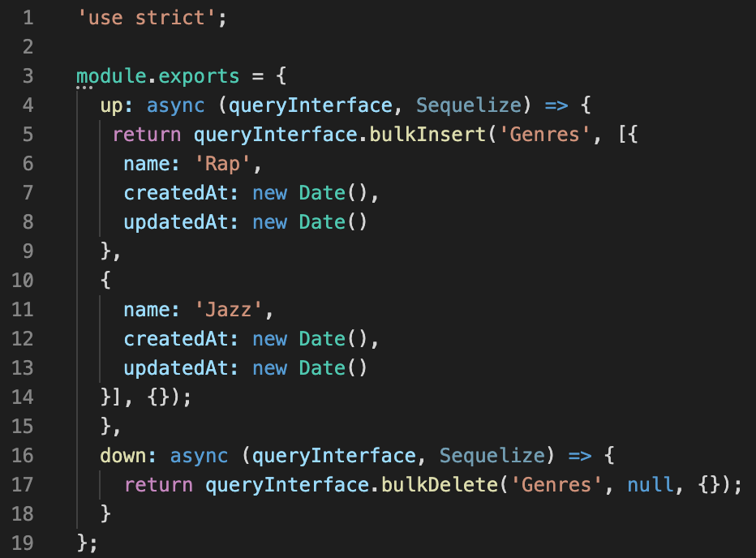Screen dimensions: 756x558
Task: Click line number 1 in the gutter
Action: (x=28, y=17)
